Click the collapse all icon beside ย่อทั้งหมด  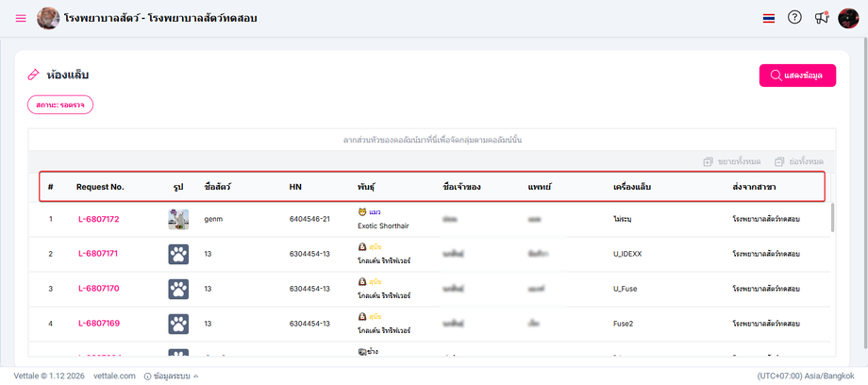779,161
